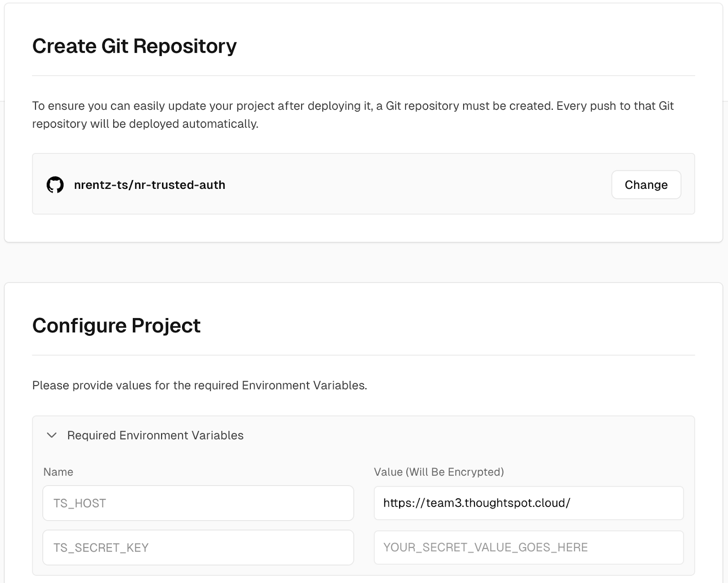Screen dimensions: 728x583
Task: Click the Value (Will Be Encrypted) label
Action: tap(439, 472)
